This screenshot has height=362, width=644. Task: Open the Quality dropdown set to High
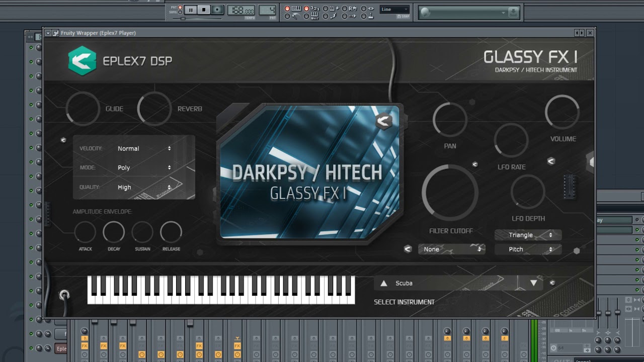pyautogui.click(x=144, y=187)
